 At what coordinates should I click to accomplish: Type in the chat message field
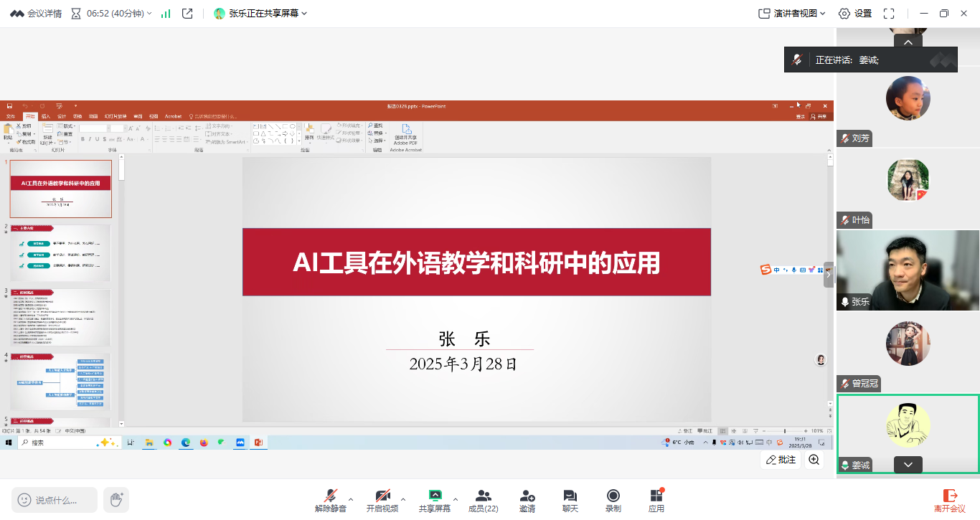[61, 500]
